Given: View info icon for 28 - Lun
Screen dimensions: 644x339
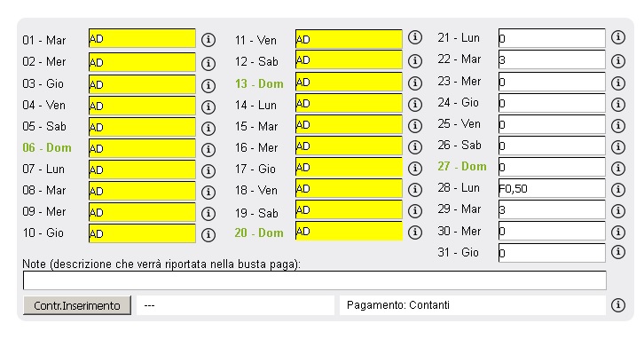Looking at the screenshot, I should pos(617,189).
